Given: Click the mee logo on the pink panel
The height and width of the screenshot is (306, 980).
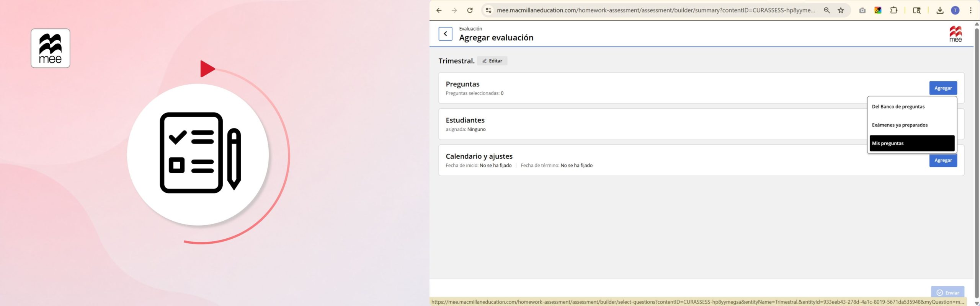Looking at the screenshot, I should coord(51,48).
